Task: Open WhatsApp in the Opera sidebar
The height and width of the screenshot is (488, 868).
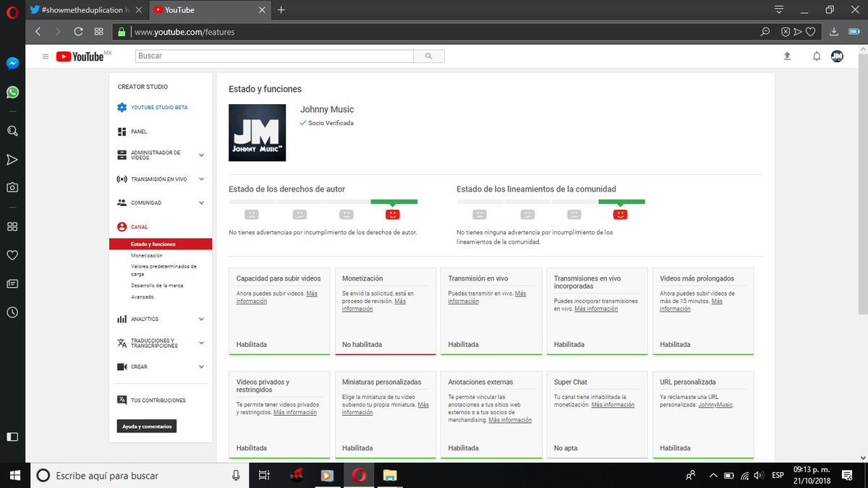Action: [x=12, y=93]
